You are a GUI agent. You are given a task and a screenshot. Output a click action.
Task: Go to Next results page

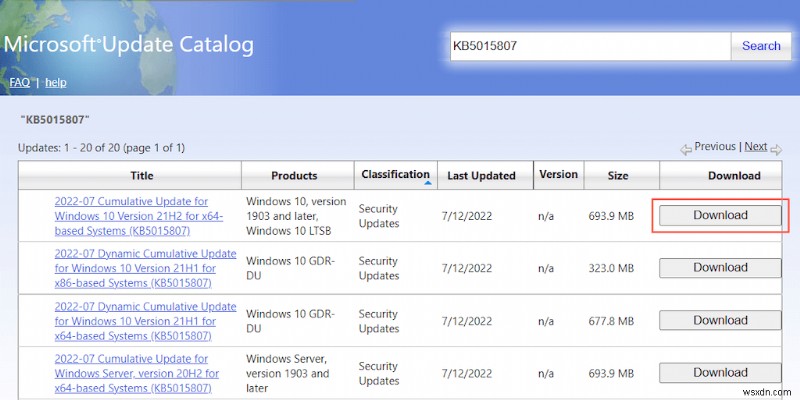pos(756,147)
